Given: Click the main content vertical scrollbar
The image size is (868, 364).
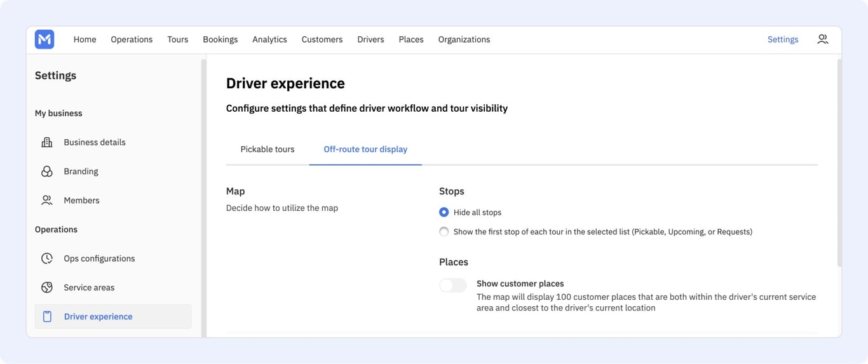Looking at the screenshot, I should coord(839,162).
